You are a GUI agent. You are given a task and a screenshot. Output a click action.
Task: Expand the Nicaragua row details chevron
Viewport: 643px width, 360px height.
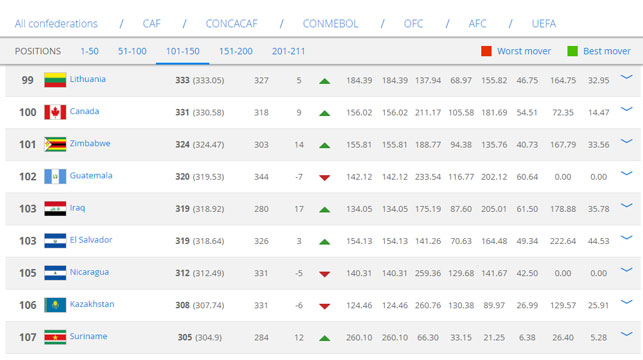(x=626, y=269)
